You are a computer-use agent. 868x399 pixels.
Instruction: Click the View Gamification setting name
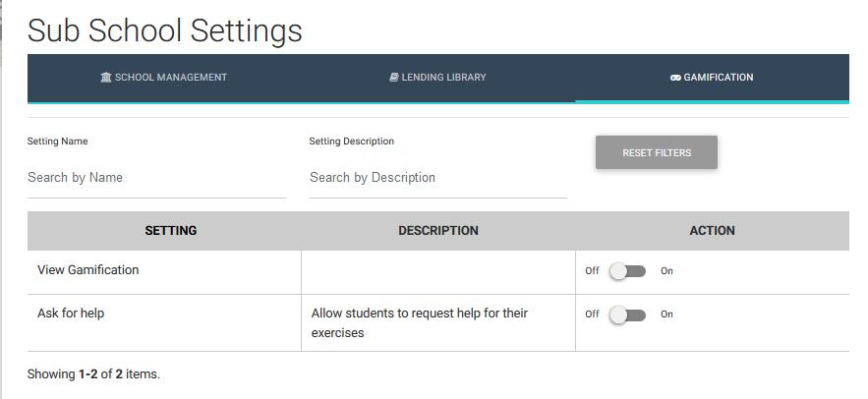[88, 270]
